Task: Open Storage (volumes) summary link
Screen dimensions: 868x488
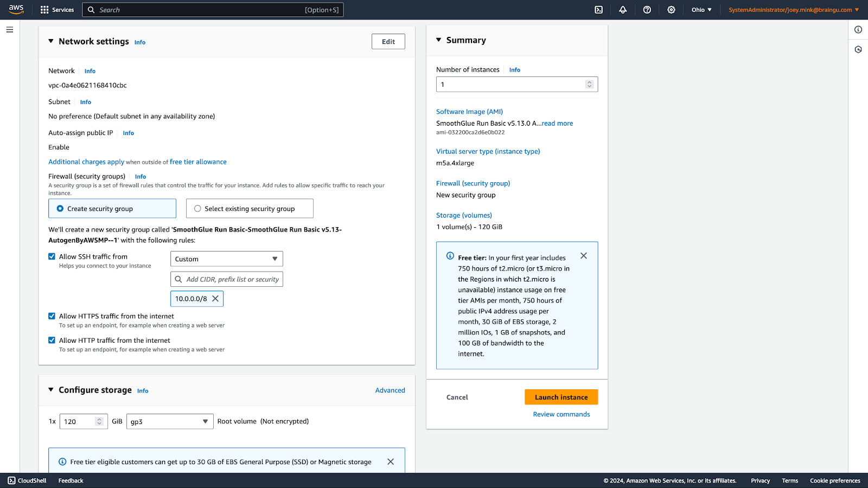Action: pos(464,215)
